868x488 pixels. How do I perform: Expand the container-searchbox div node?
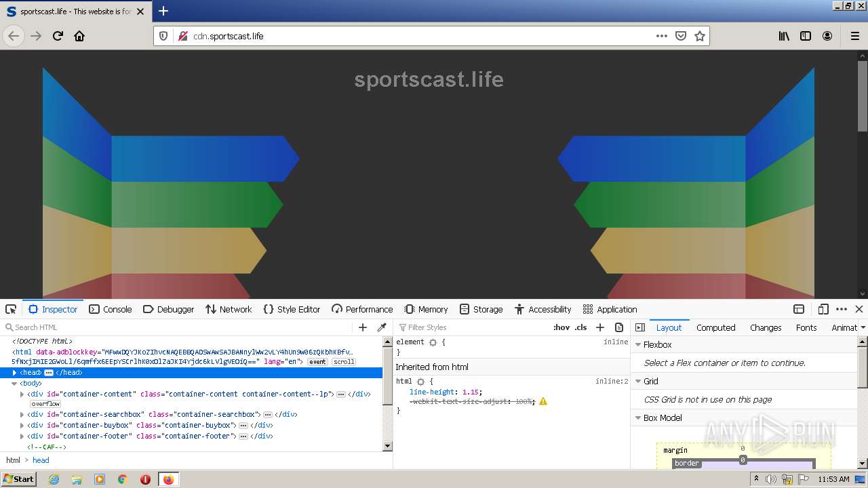(x=22, y=414)
